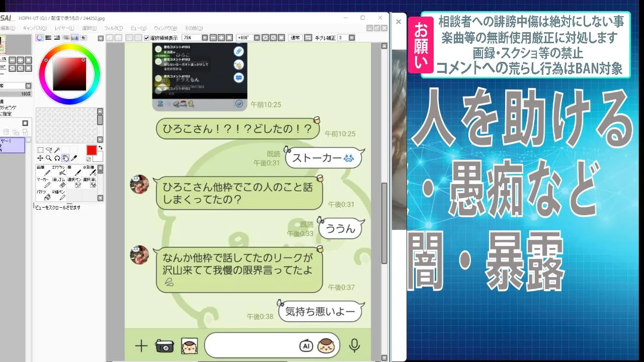The width and height of the screenshot is (644, 362).
Task: Open the レイヤー(L) menu
Action: click(64, 28)
